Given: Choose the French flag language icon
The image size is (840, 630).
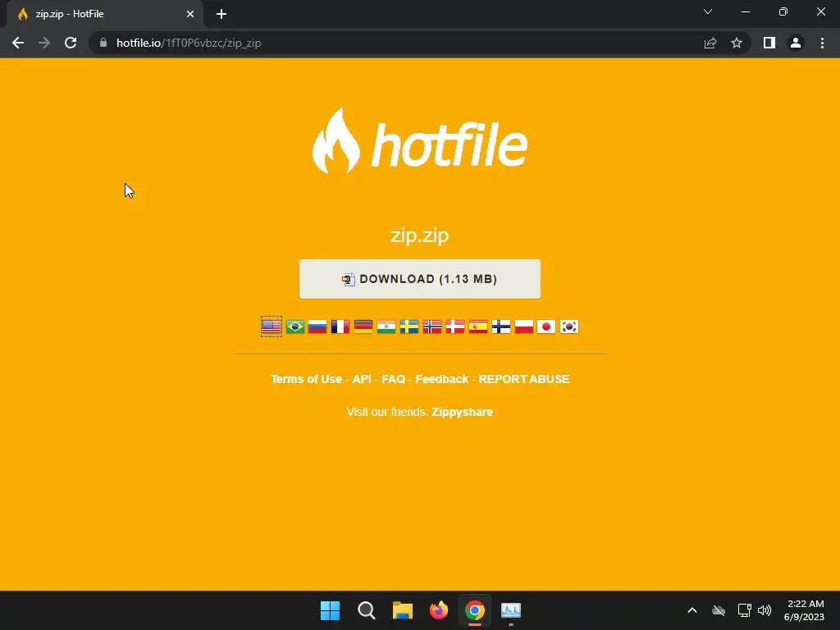Looking at the screenshot, I should coord(340,326).
